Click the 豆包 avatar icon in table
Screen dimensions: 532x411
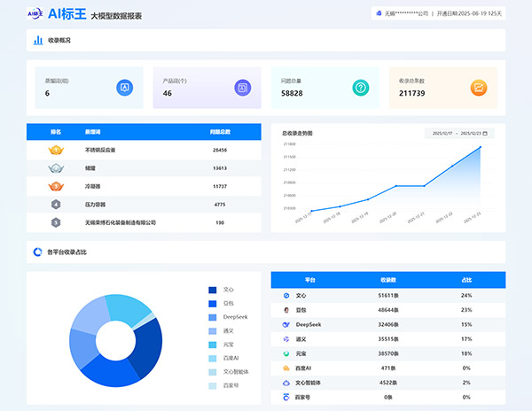[286, 310]
